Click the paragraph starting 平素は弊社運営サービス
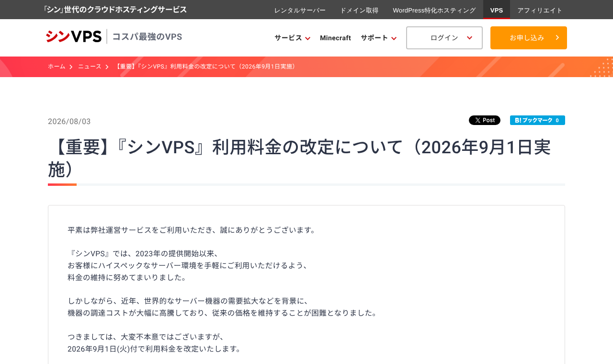 (x=193, y=230)
